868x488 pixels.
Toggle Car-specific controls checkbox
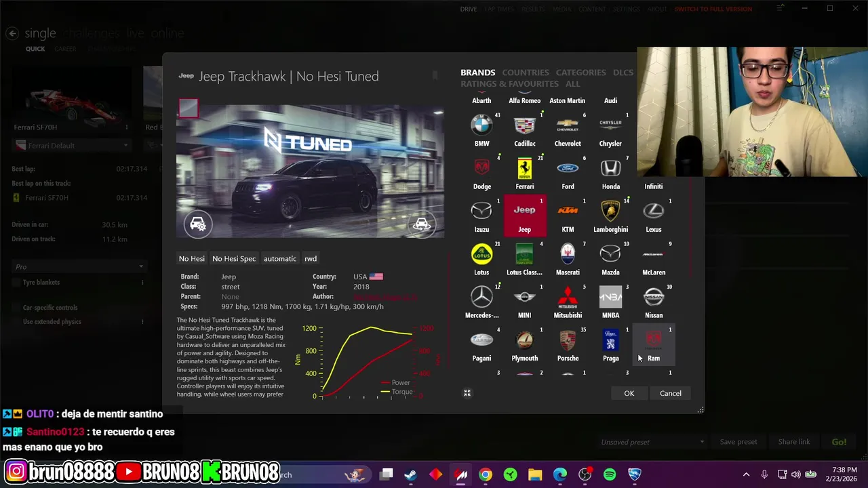coord(16,308)
